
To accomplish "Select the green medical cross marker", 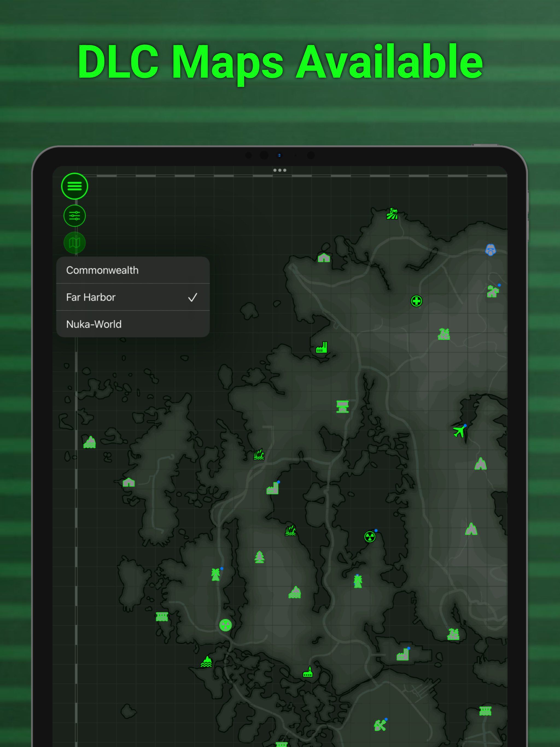I will (x=416, y=301).
